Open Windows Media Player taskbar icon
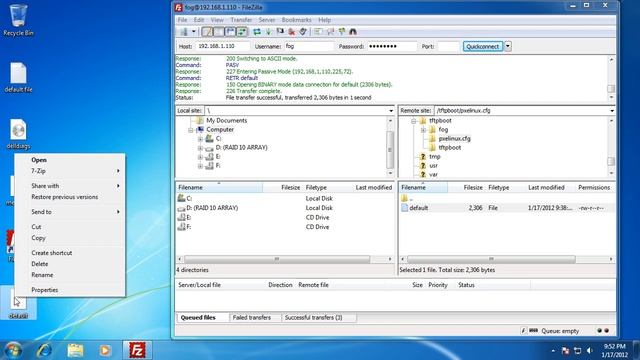This screenshot has height=360, width=640. [x=105, y=350]
